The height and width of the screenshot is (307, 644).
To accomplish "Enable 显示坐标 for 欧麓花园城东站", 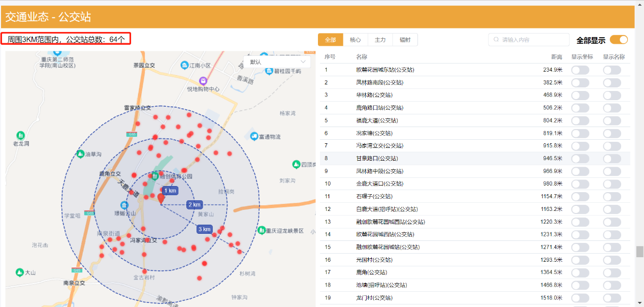I will click(x=580, y=70).
